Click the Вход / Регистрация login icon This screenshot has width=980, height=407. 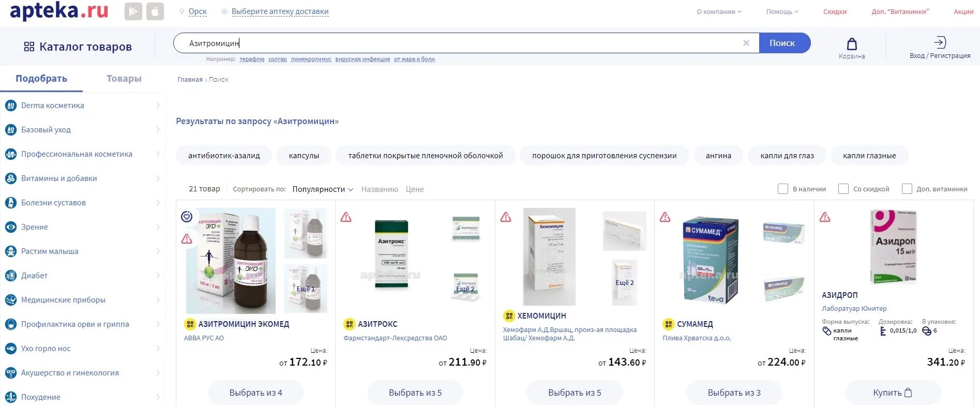[x=940, y=42]
